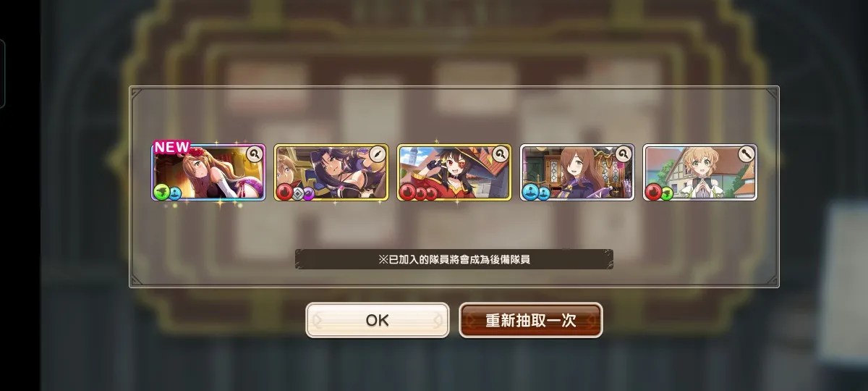Confirm the draw with the OK button

(x=377, y=320)
